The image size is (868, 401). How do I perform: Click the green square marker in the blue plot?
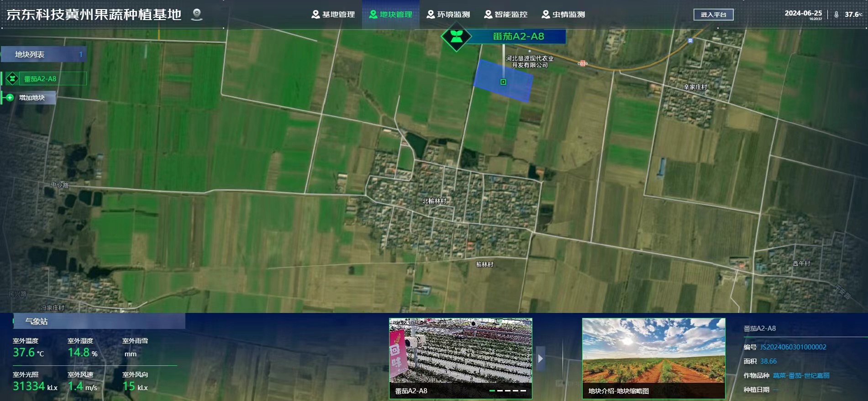503,82
